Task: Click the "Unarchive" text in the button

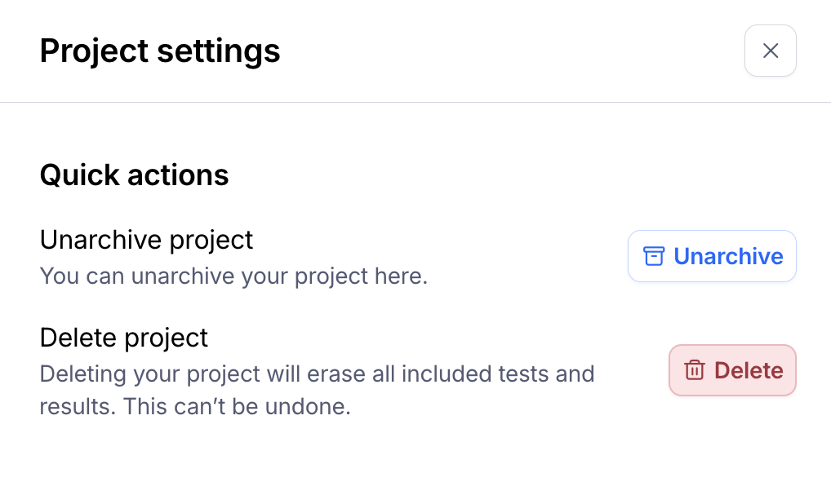Action: pos(728,256)
